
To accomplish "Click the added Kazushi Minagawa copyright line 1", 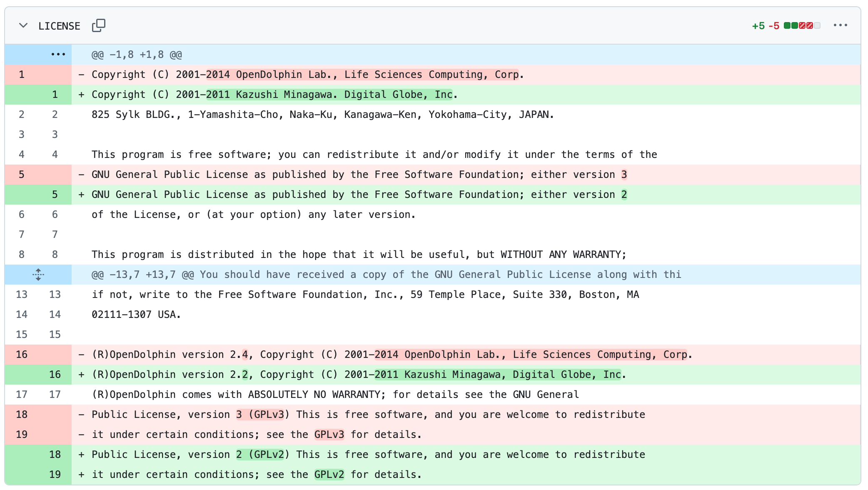I will pos(274,95).
